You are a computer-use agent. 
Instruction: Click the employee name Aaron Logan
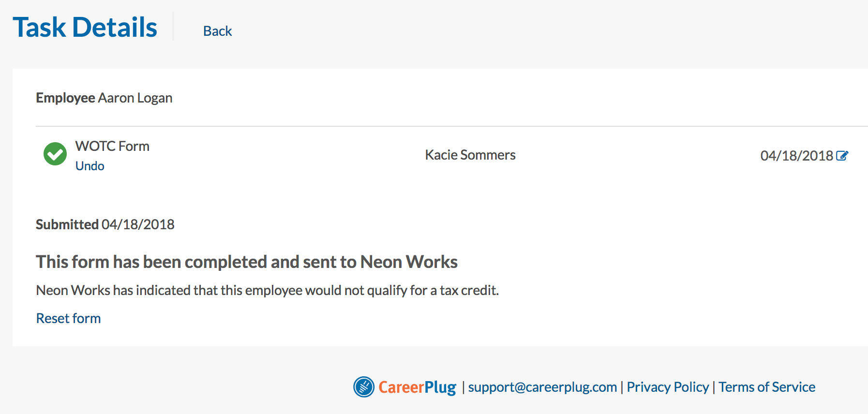[135, 98]
